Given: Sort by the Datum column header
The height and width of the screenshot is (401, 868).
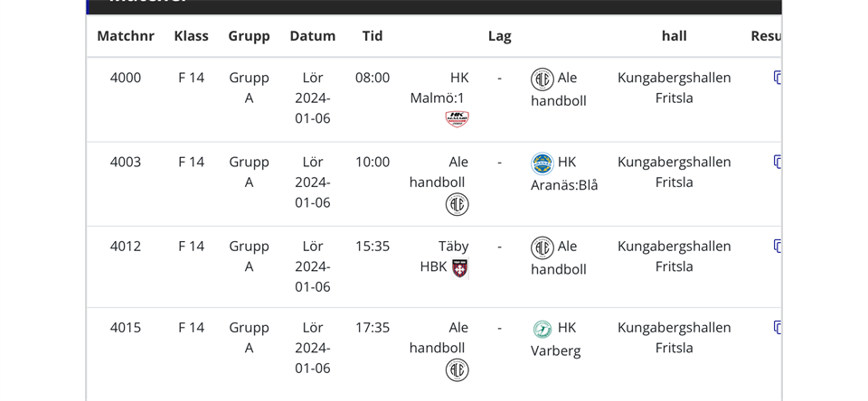Looking at the screenshot, I should point(312,36).
